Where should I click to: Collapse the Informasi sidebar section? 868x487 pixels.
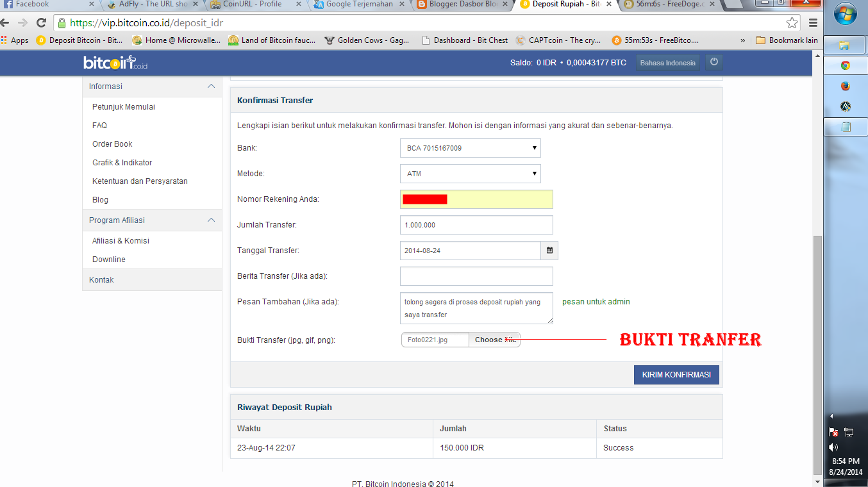click(x=210, y=86)
